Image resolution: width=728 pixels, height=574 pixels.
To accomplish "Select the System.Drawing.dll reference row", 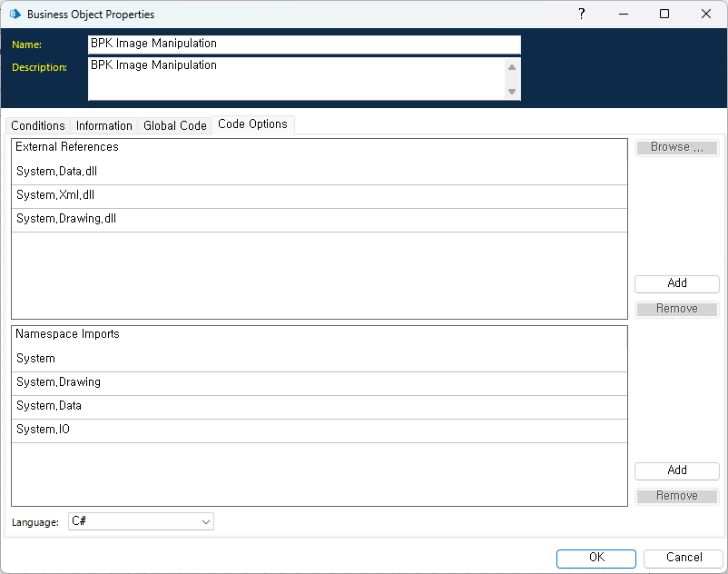I will [x=320, y=220].
